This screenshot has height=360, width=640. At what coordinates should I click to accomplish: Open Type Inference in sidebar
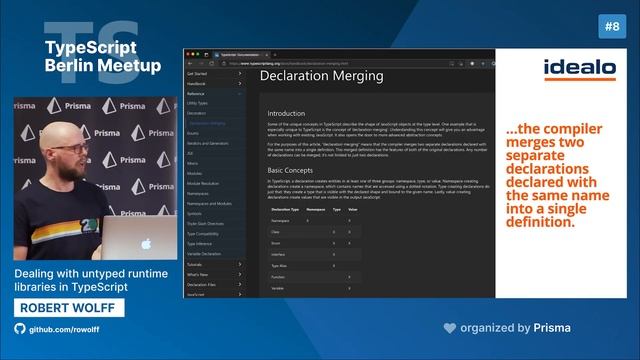(x=200, y=244)
